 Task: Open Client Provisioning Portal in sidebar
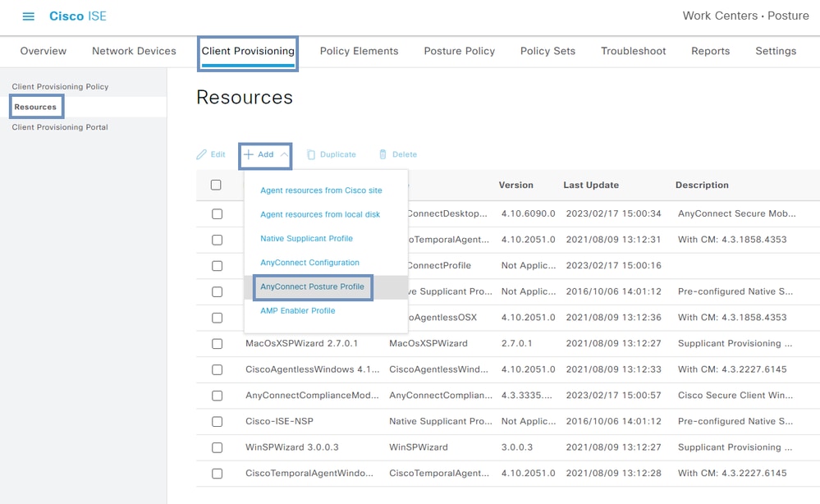tap(60, 127)
